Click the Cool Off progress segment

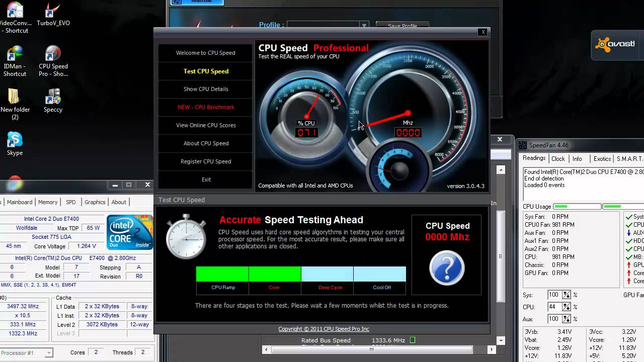(x=380, y=274)
